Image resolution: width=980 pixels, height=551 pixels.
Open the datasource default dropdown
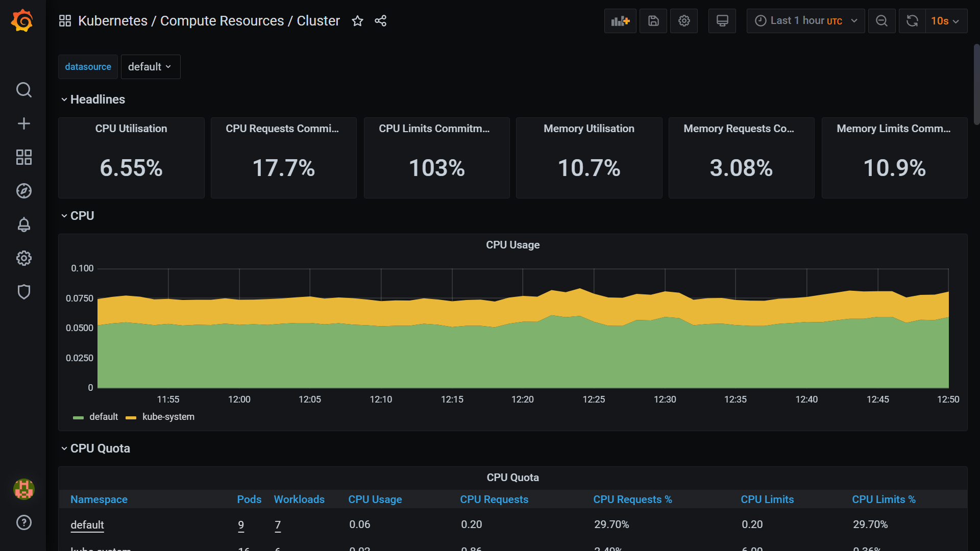(150, 67)
